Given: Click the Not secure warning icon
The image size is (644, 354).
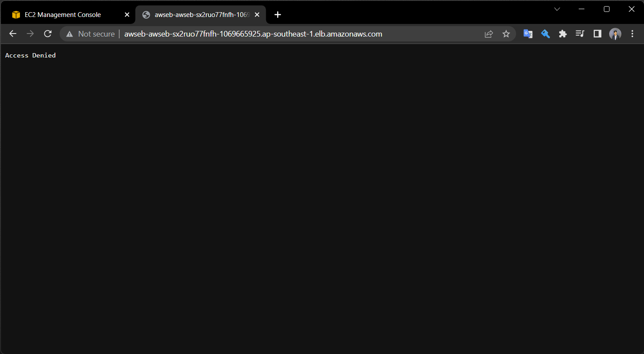Looking at the screenshot, I should [69, 34].
